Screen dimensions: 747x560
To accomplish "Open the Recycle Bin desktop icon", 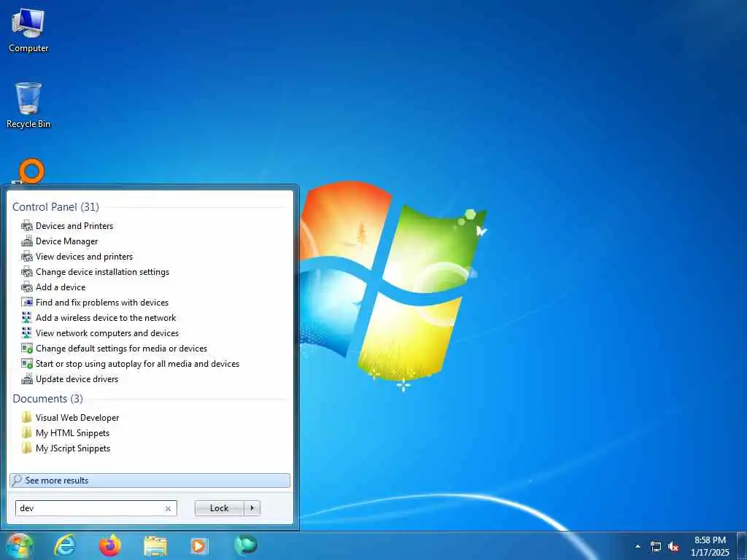I will 28,105.
